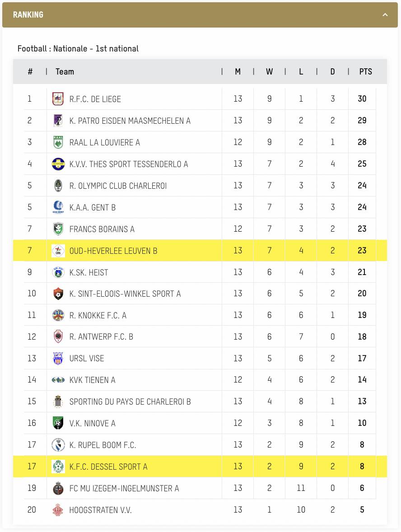Click the RANKING header title
Viewport: 401px width, 532px height.
[x=28, y=14]
